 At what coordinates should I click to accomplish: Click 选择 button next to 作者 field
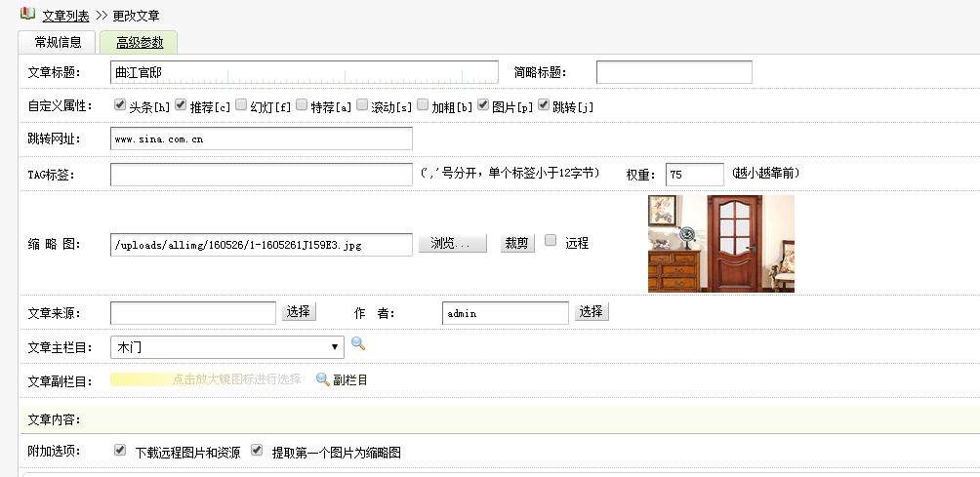(x=592, y=311)
